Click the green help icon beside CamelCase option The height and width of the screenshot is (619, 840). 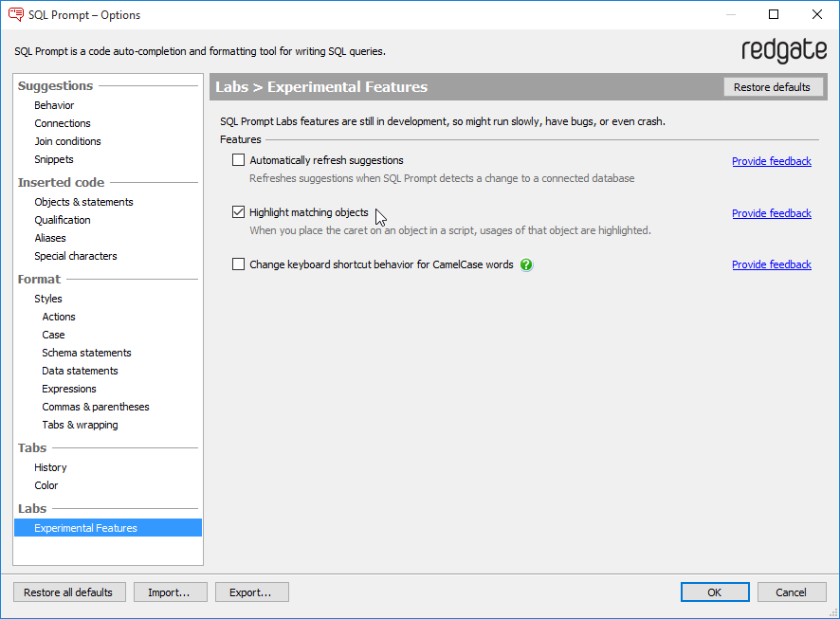[527, 265]
